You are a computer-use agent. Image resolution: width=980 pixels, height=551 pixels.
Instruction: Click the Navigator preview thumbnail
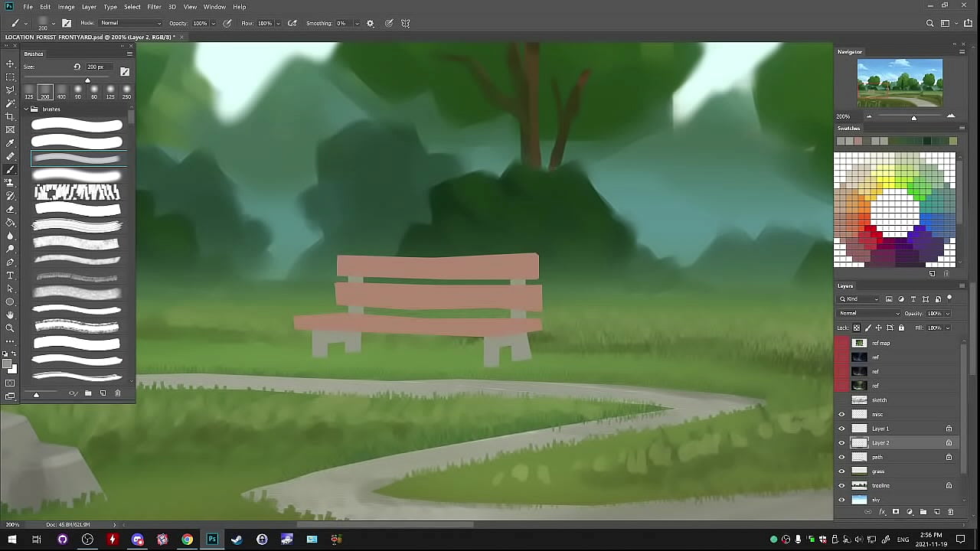900,83
